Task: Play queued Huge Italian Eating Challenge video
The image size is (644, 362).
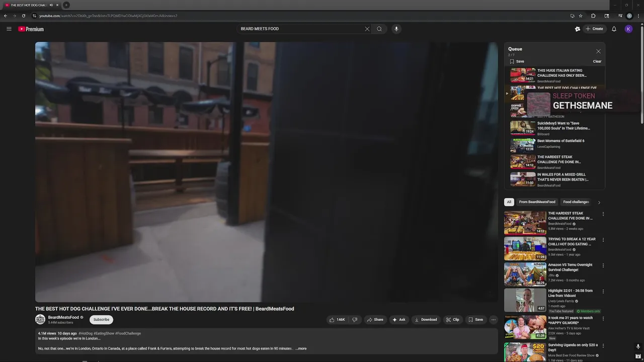Action: [555, 75]
